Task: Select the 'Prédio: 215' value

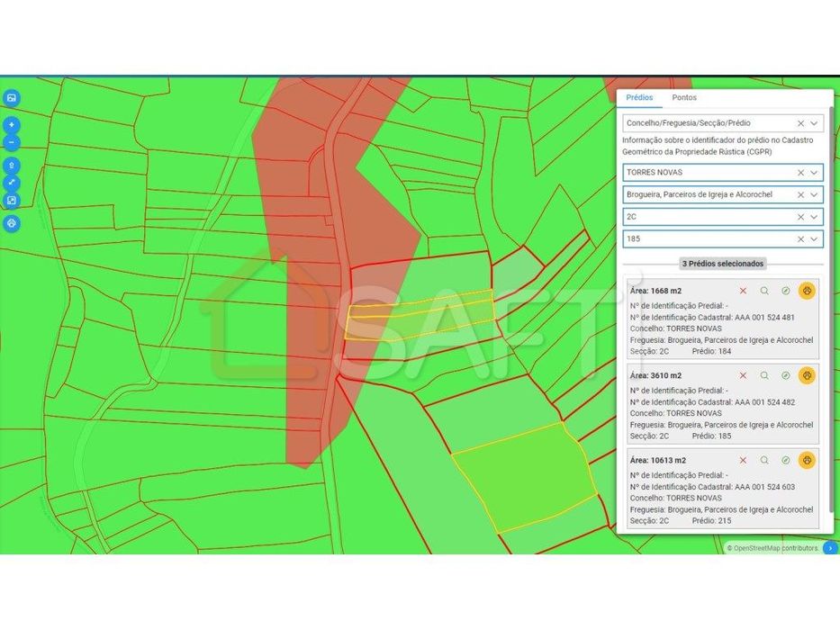Action: click(711, 521)
